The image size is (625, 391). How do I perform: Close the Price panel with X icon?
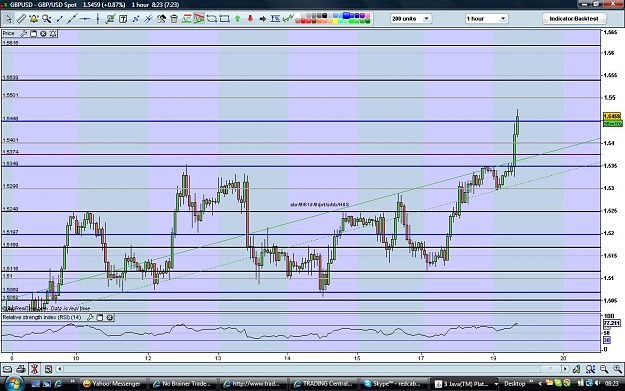[43, 33]
